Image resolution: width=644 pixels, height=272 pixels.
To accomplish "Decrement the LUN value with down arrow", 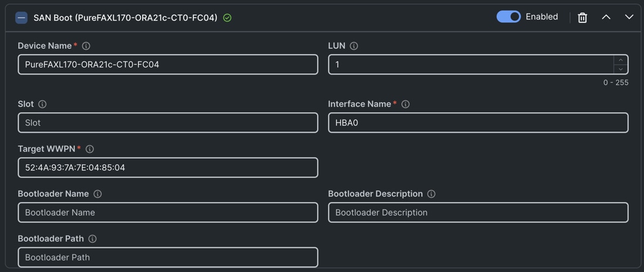I will pyautogui.click(x=621, y=69).
